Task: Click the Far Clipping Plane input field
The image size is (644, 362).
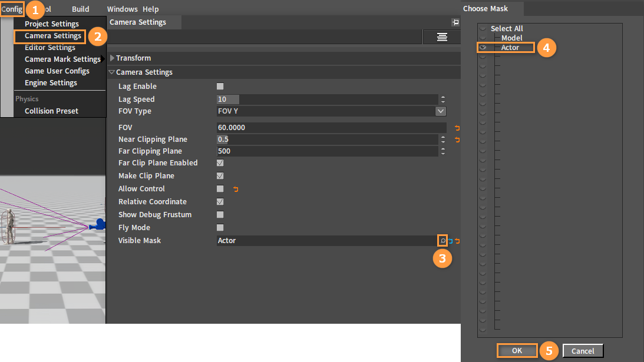Action: coord(327,151)
